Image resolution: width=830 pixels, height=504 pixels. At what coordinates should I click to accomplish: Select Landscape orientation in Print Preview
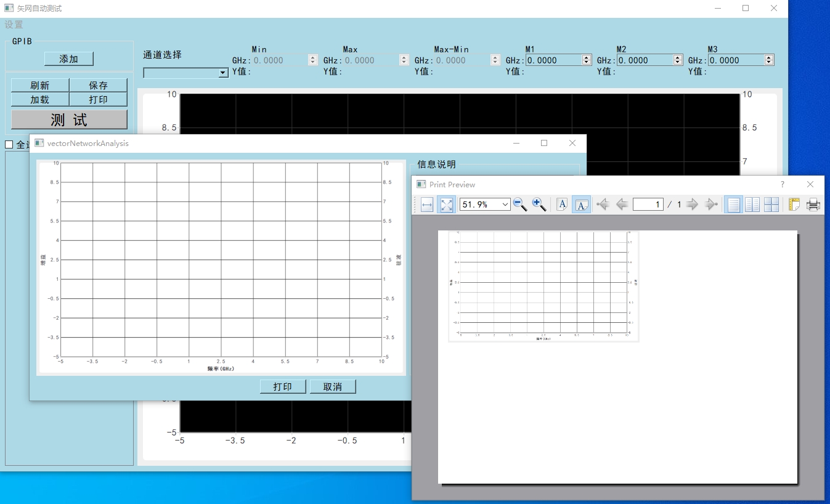[x=581, y=205]
